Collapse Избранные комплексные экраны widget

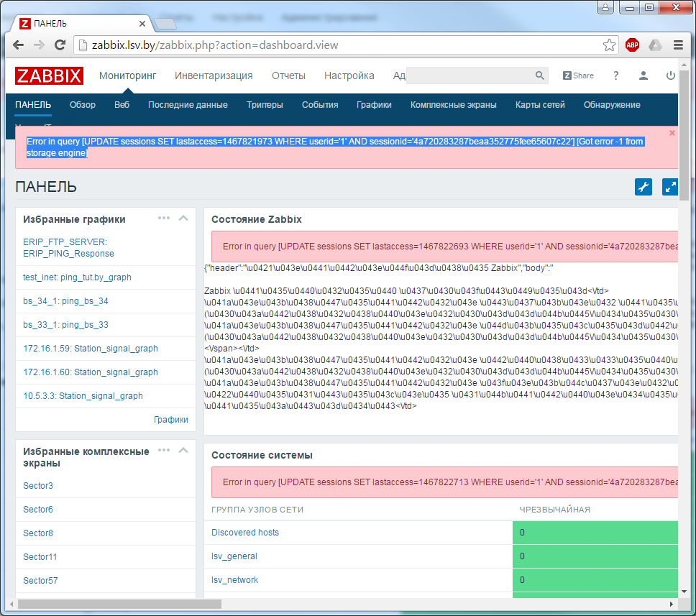(183, 450)
